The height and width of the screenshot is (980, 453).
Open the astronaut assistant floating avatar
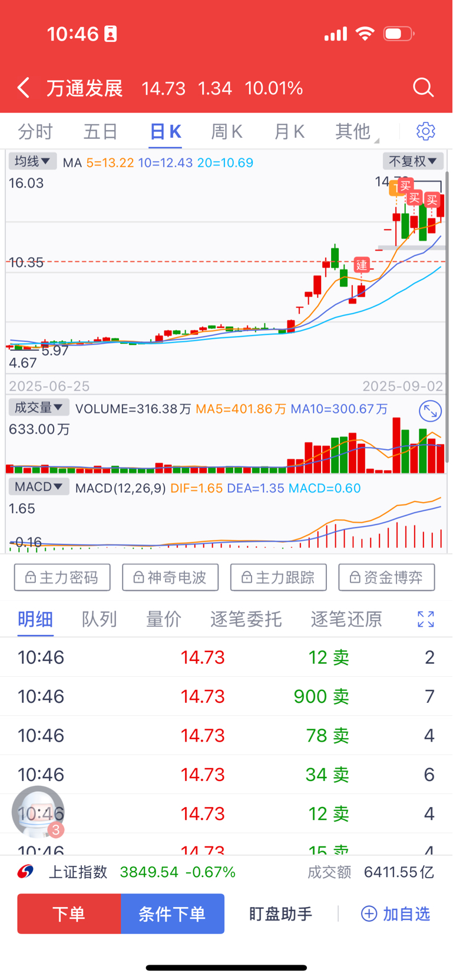click(x=38, y=812)
